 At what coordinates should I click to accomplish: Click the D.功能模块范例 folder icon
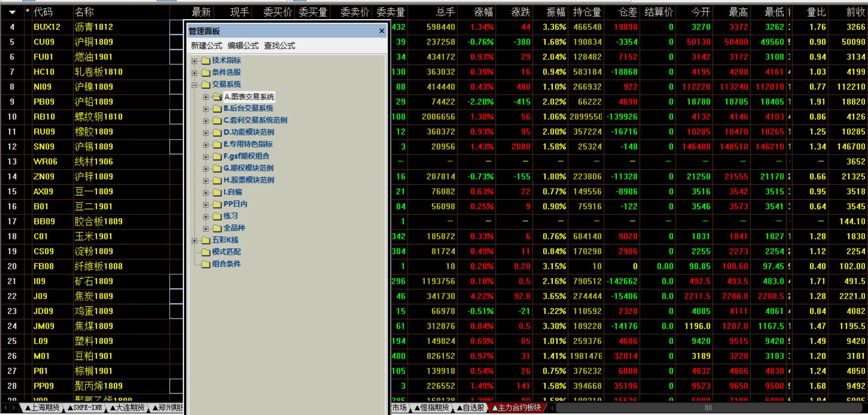[218, 133]
